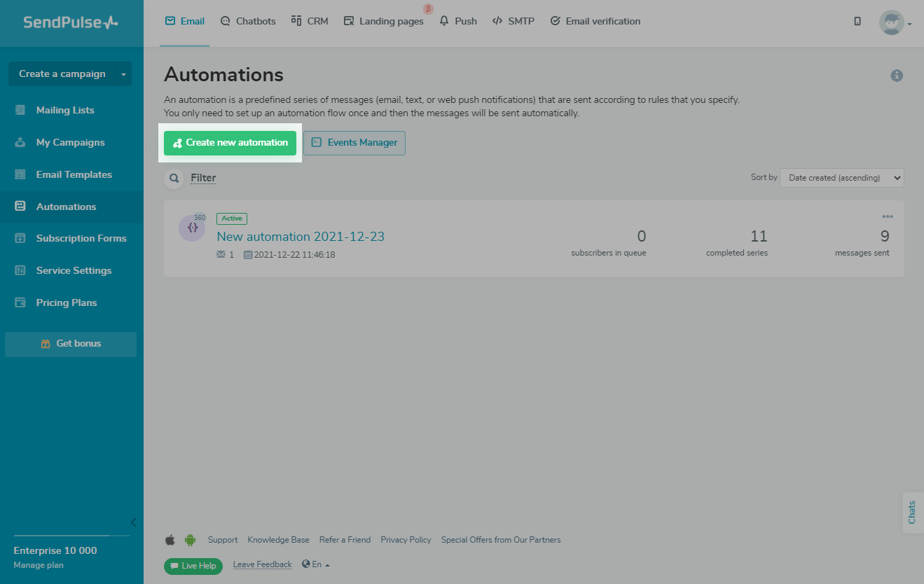This screenshot has height=584, width=924.
Task: Open the Sort by dropdown
Action: (842, 178)
